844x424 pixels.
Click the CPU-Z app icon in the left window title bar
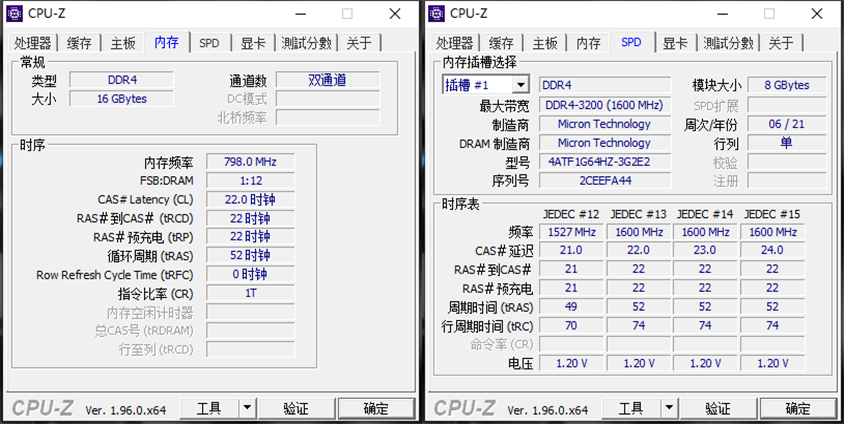[14, 13]
